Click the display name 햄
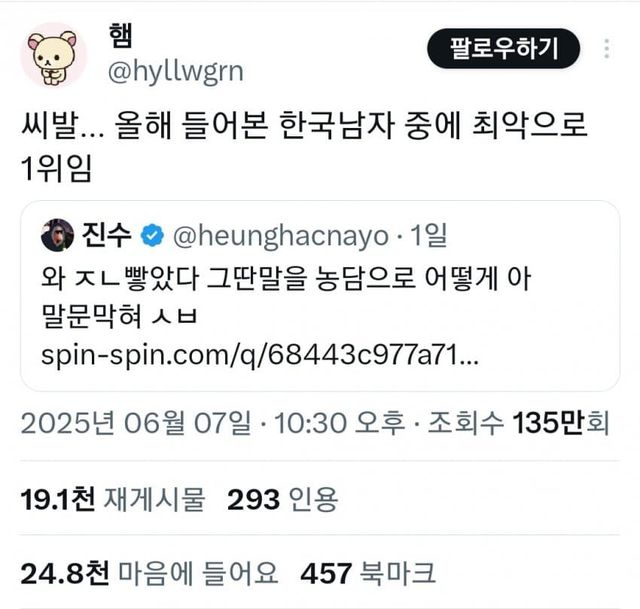This screenshot has height=609, width=640. [x=120, y=36]
